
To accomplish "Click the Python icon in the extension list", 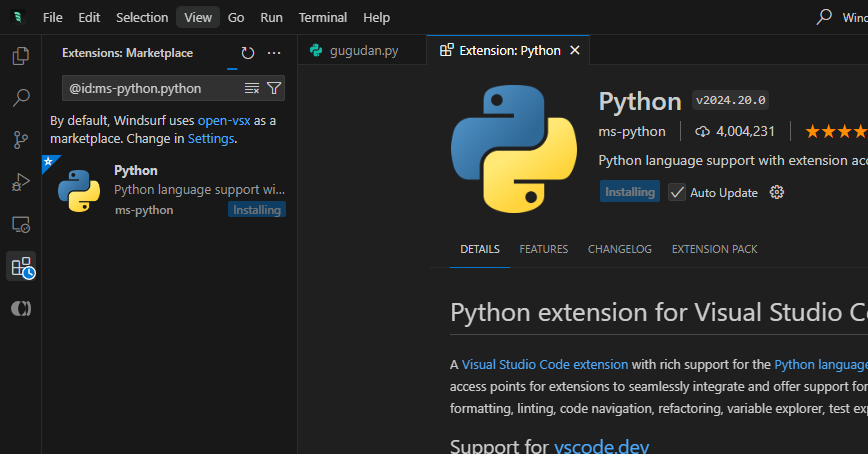I will 79,190.
